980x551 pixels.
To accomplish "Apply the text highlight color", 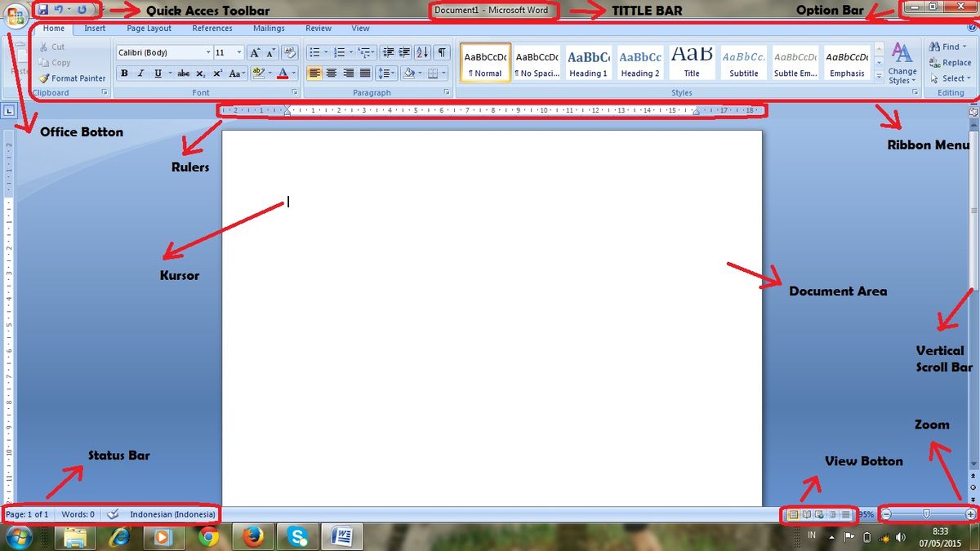I will 257,73.
